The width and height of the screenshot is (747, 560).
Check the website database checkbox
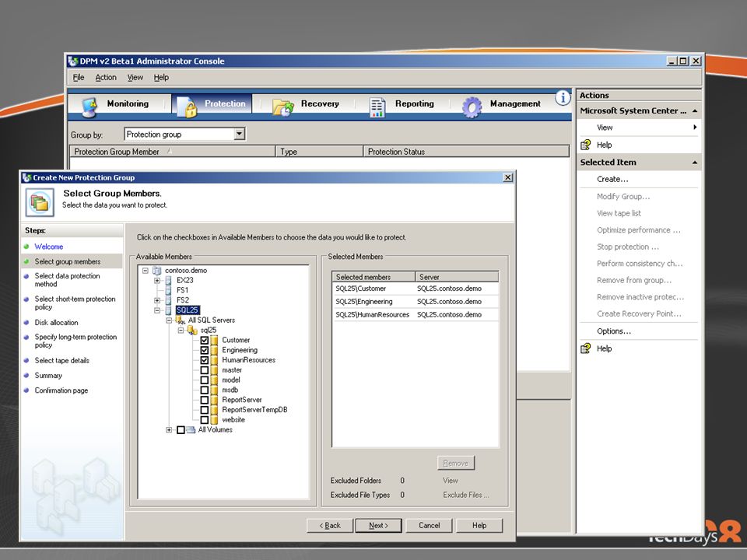205,420
